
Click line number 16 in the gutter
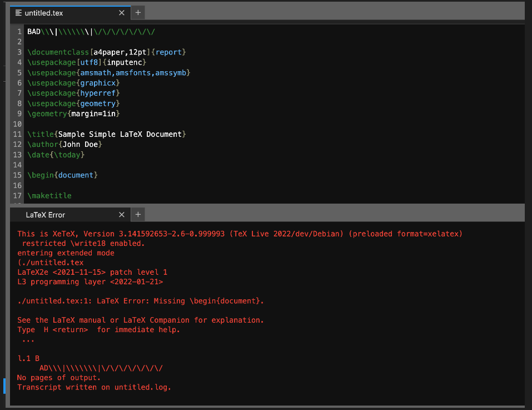17,186
